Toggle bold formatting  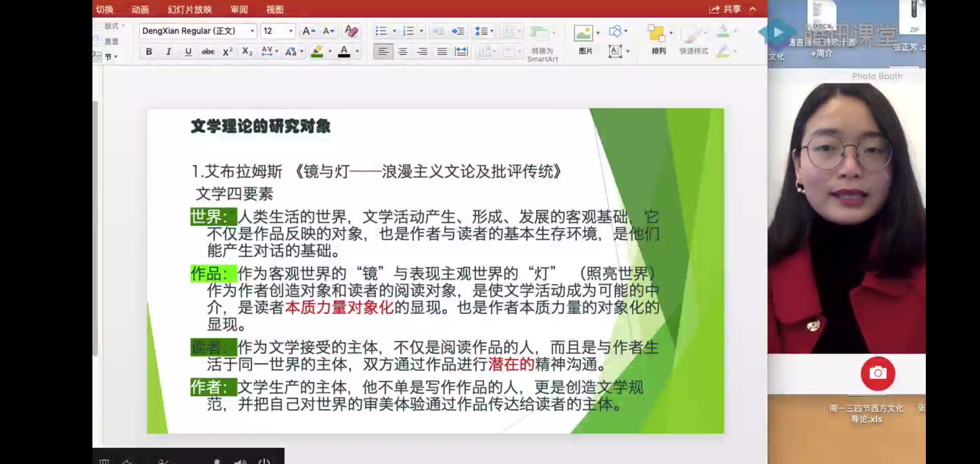(x=149, y=52)
